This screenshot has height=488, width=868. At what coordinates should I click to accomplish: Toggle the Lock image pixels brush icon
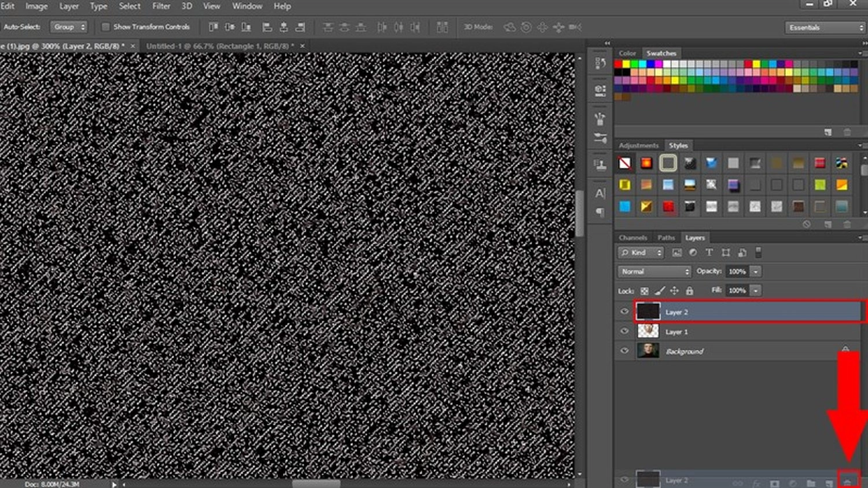660,291
